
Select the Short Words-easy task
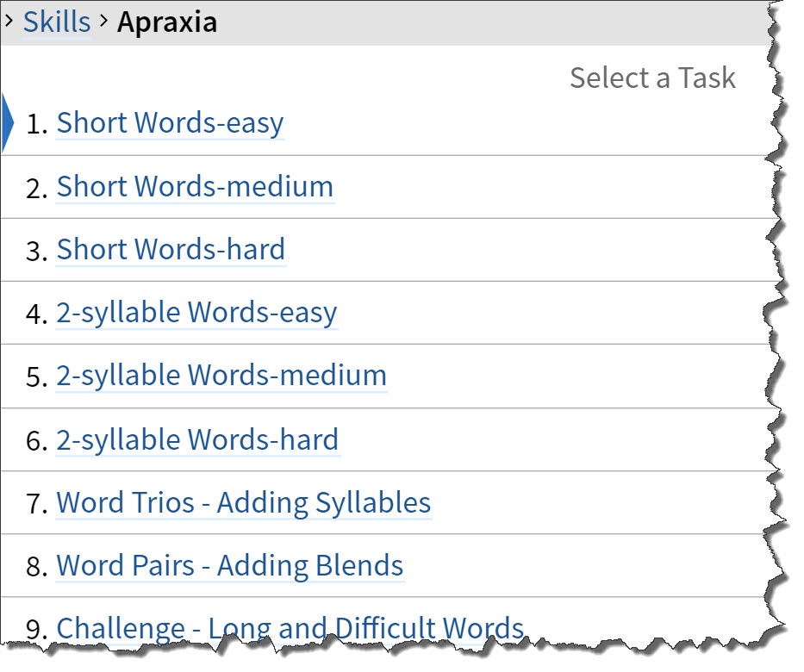pyautogui.click(x=170, y=123)
